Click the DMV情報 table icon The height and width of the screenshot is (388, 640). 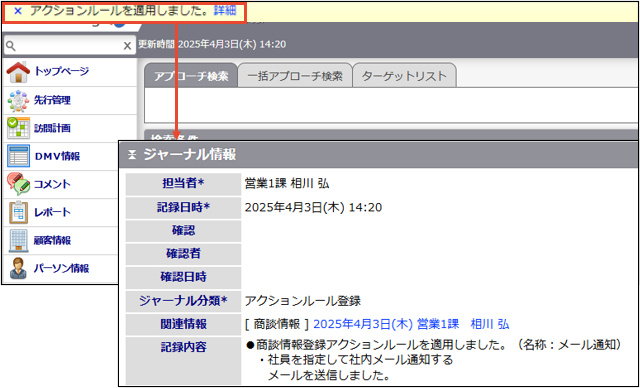[x=18, y=156]
